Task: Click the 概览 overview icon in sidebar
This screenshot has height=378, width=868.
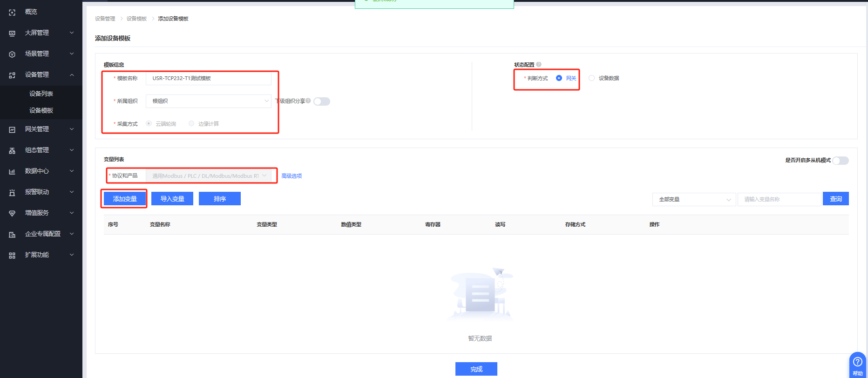Action: 12,12
